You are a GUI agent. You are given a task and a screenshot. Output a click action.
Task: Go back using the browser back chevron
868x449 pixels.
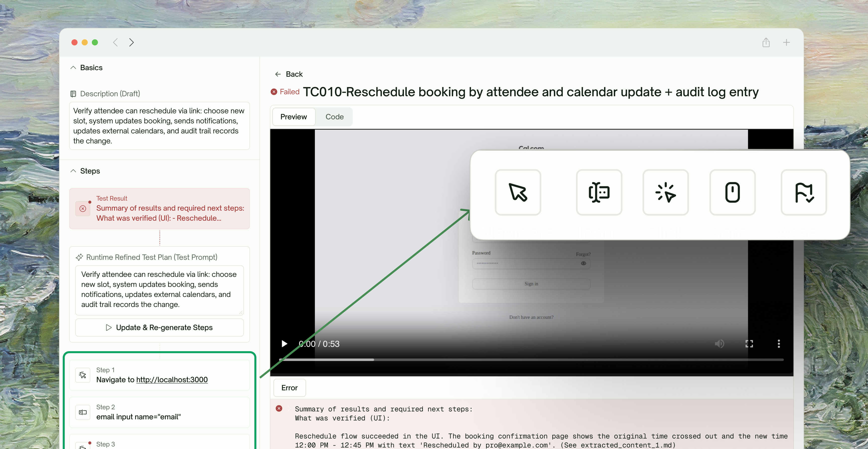point(115,42)
